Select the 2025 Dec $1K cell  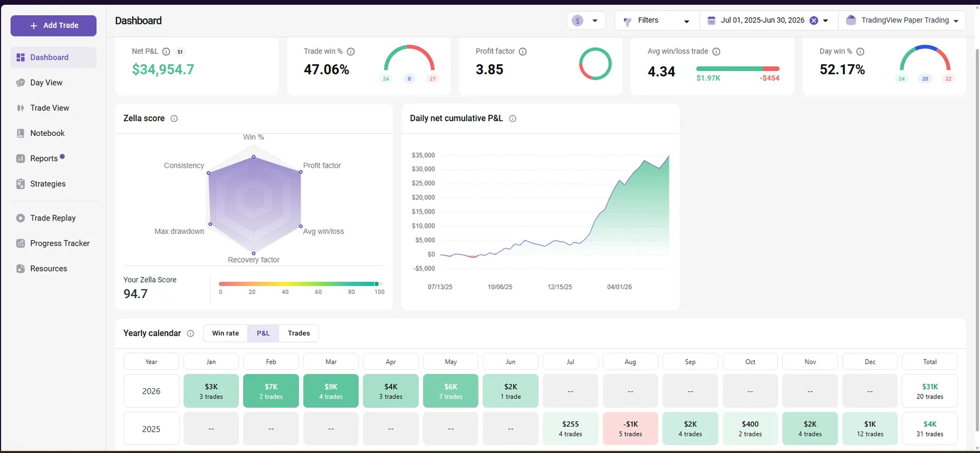tap(870, 429)
